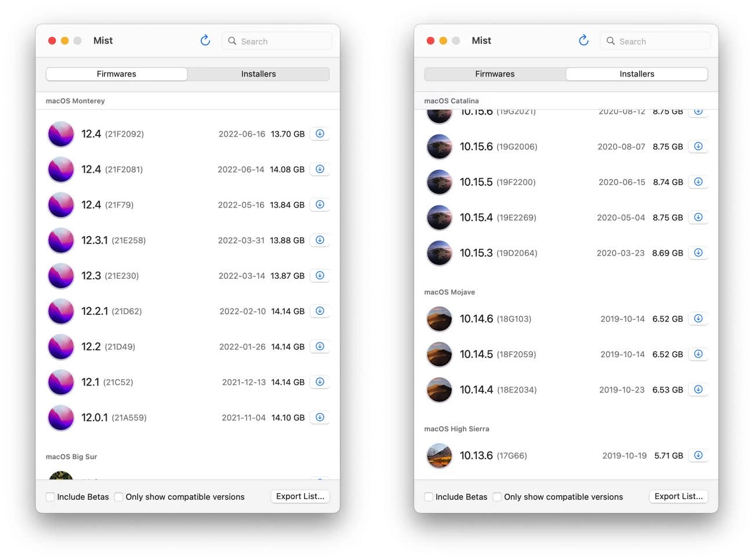Screen dimensions: 754x560
Task: Select the Firmwares tab in left window
Action: tap(117, 74)
